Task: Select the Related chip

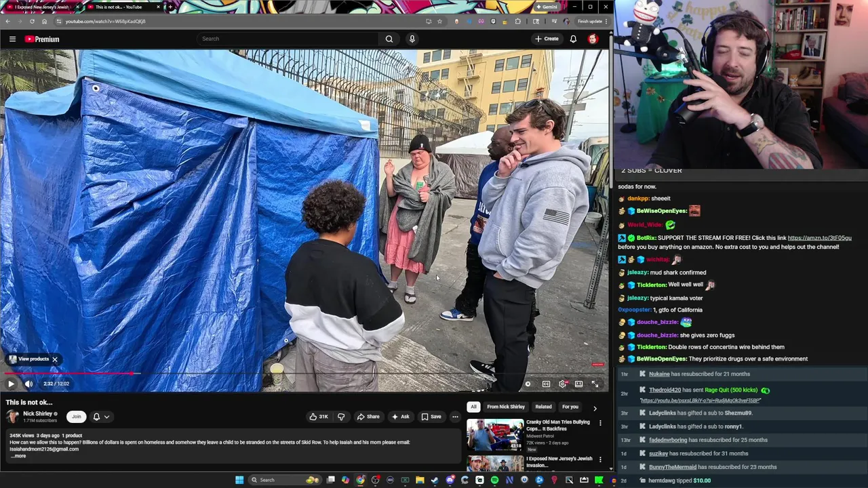Action: pyautogui.click(x=543, y=407)
